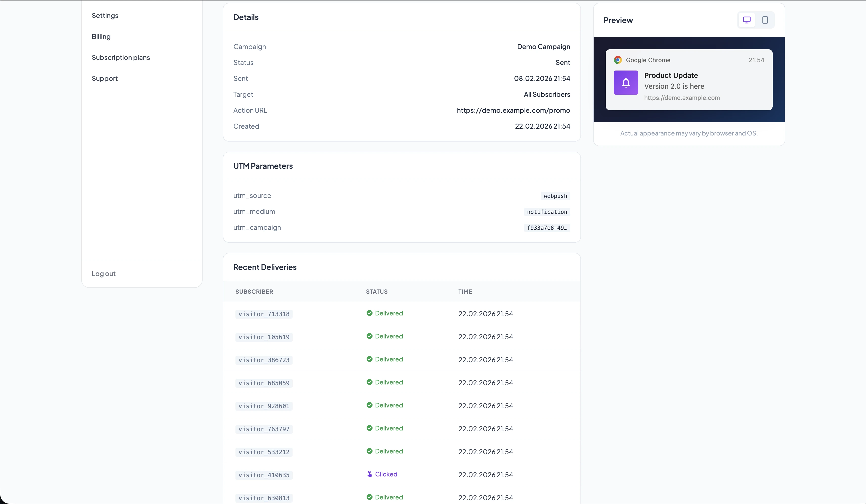Screen dimensions: 866x504
Task: Click Google Chrome logo in preview
Action: pos(618,60)
